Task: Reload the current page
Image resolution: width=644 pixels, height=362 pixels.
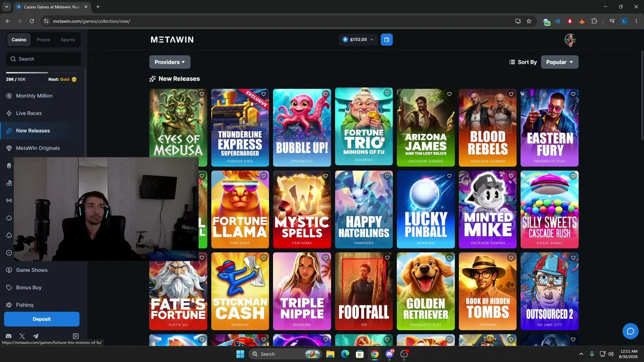Action: [x=32, y=21]
